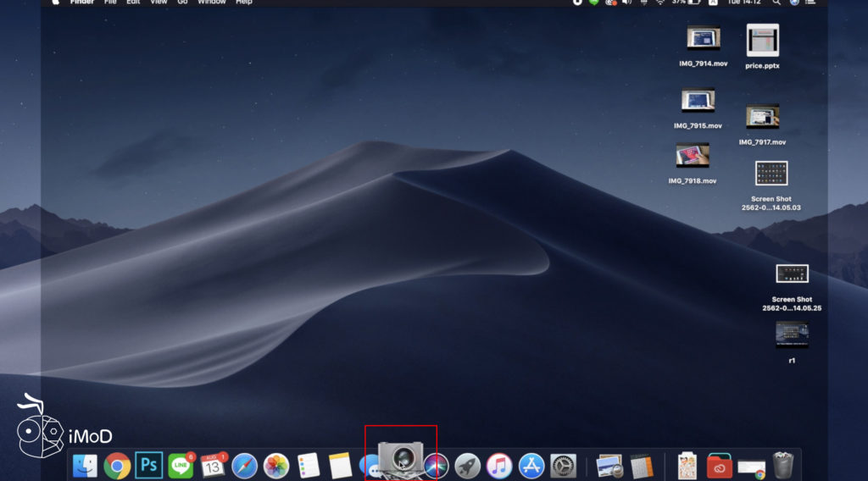Open LINE app with notification badge
The image size is (868, 481).
(181, 466)
